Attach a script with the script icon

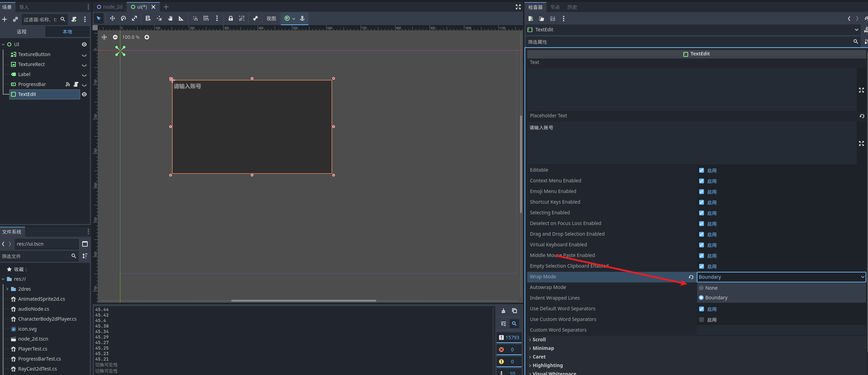pyautogui.click(x=74, y=19)
